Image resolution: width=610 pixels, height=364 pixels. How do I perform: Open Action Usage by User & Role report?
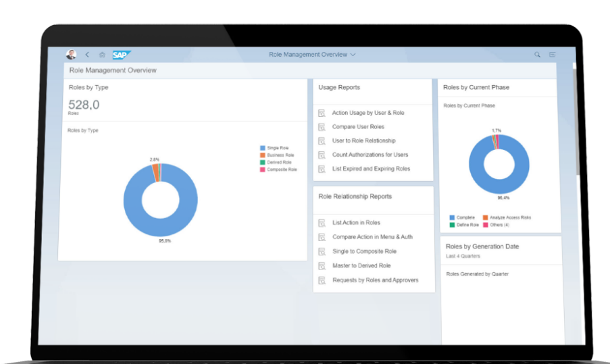click(368, 113)
